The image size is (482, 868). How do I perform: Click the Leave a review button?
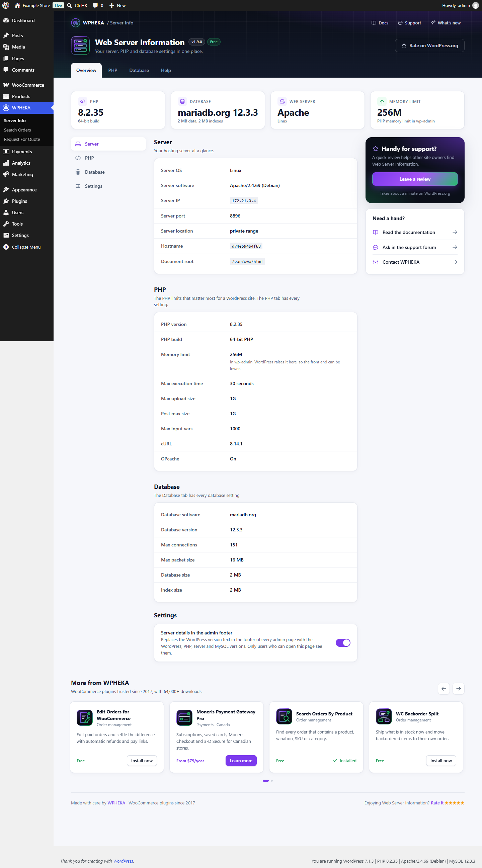pyautogui.click(x=415, y=179)
